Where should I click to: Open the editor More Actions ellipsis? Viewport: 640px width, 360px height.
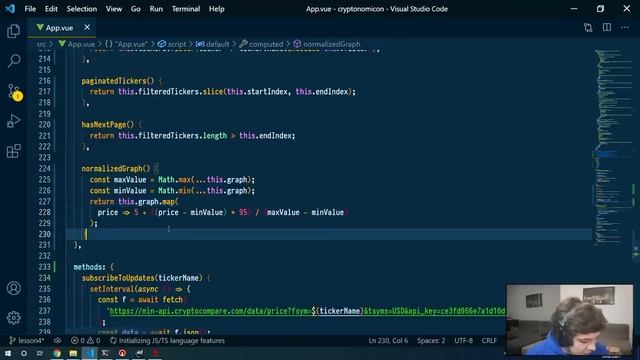tap(625, 27)
